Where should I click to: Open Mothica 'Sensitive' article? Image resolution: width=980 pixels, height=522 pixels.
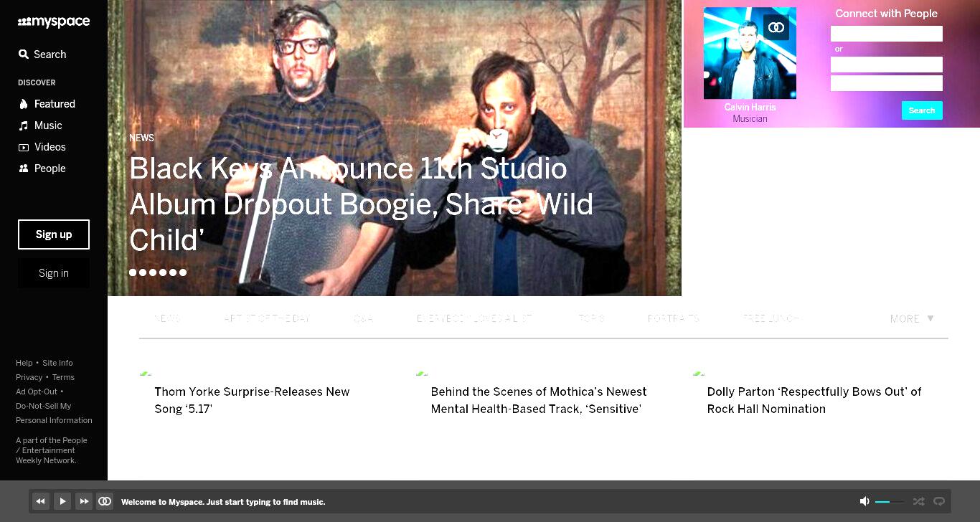pos(539,400)
